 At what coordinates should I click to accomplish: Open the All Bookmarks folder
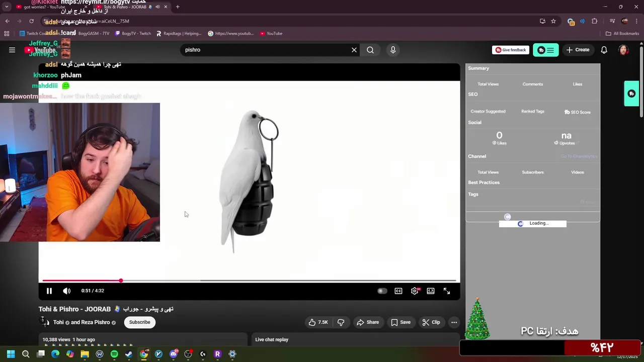(622, 34)
